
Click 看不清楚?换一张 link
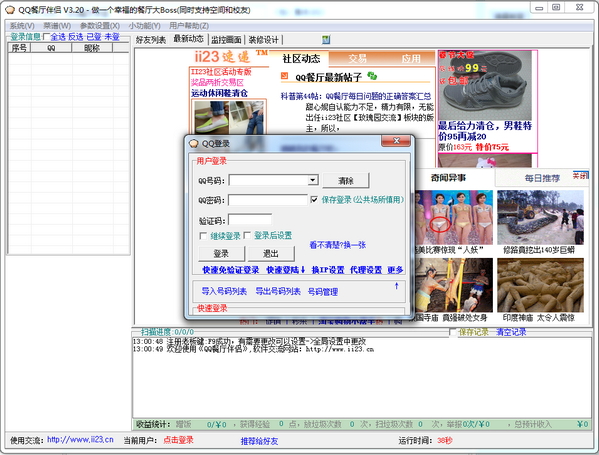pos(338,245)
